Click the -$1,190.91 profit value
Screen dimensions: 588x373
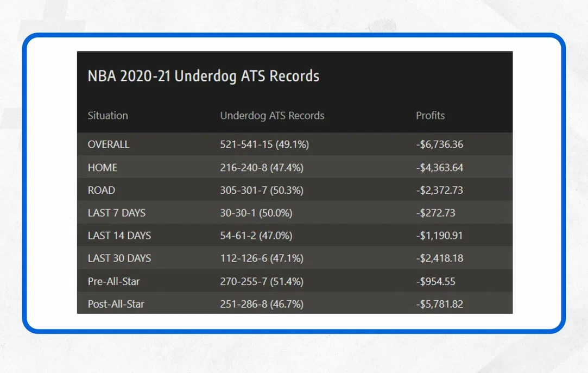pos(439,236)
